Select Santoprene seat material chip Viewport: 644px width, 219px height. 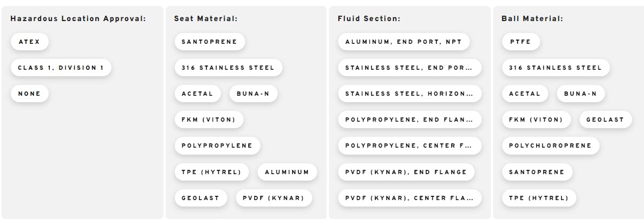click(209, 42)
